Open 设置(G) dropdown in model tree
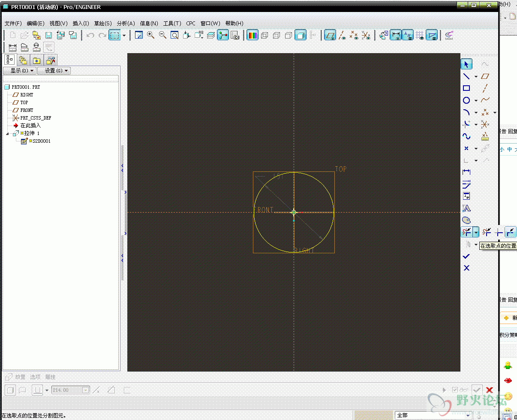The image size is (517, 420). click(54, 71)
